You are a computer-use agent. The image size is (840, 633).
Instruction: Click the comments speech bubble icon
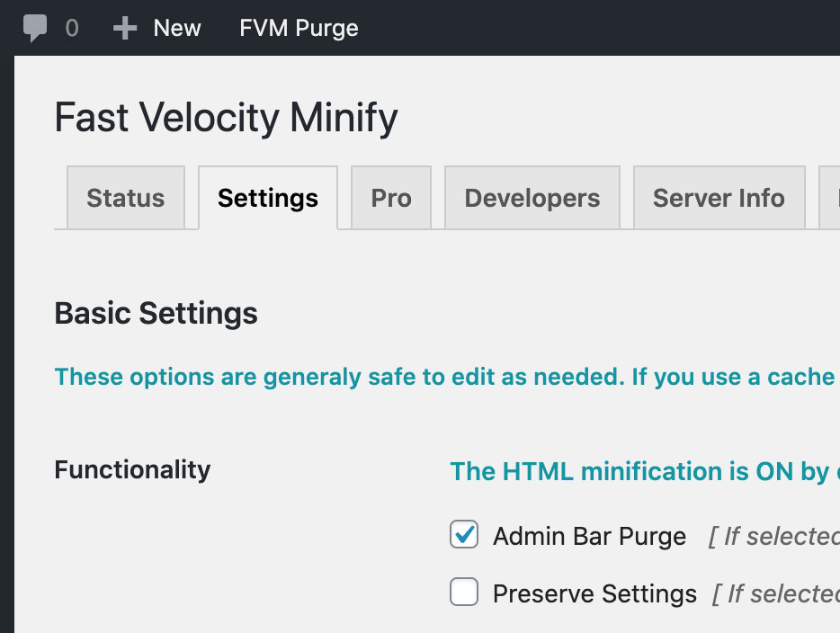pos(35,28)
